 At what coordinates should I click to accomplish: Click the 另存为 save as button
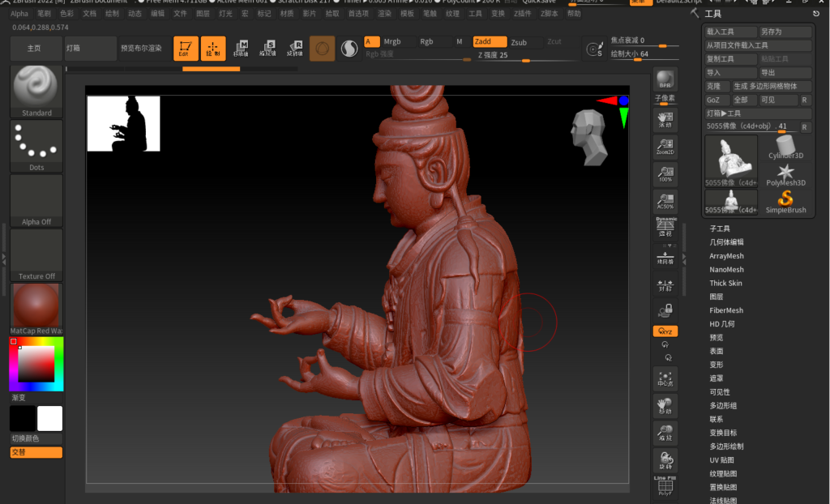[x=785, y=32]
